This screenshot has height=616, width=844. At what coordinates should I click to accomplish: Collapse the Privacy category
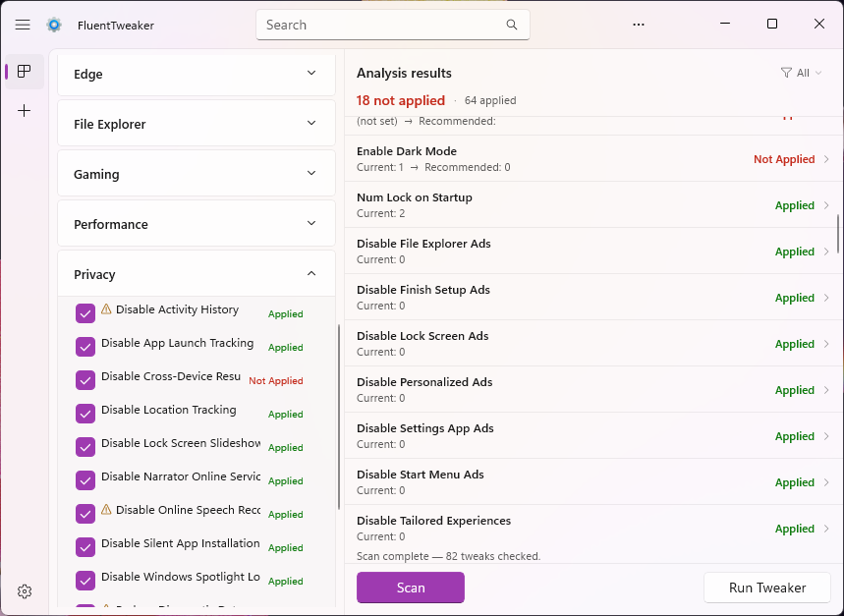coord(197,274)
